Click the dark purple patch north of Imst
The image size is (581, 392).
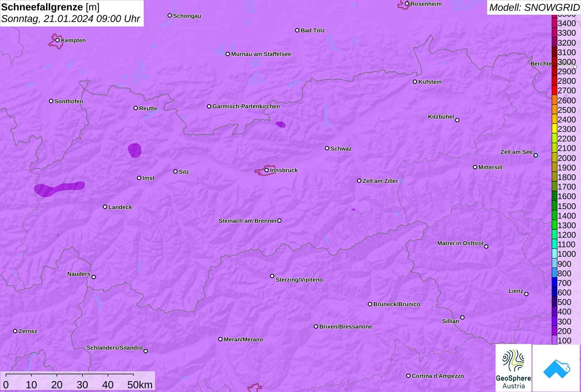pyautogui.click(x=134, y=150)
